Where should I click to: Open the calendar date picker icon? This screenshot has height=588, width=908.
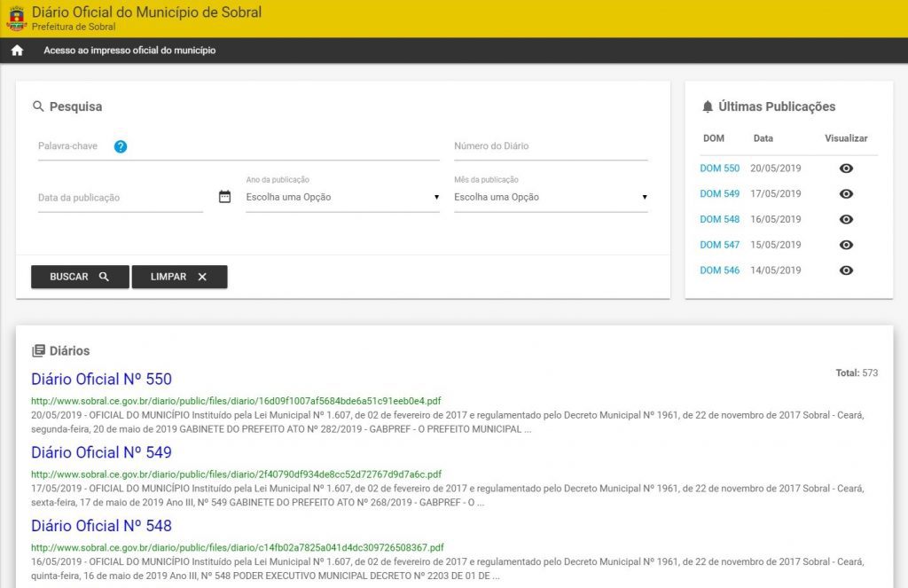[x=224, y=197]
